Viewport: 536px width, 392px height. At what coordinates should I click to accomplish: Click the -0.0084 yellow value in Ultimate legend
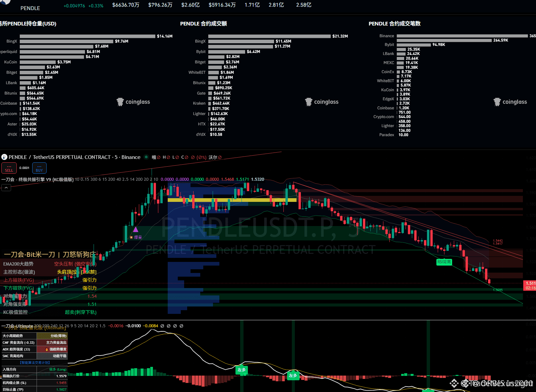click(151, 326)
